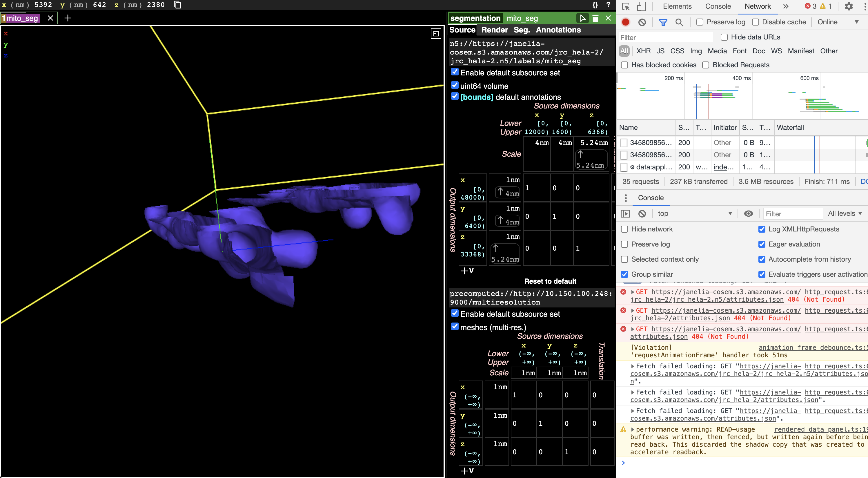The height and width of the screenshot is (478, 868).
Task: Open the network requests filter funnel
Action: [663, 22]
